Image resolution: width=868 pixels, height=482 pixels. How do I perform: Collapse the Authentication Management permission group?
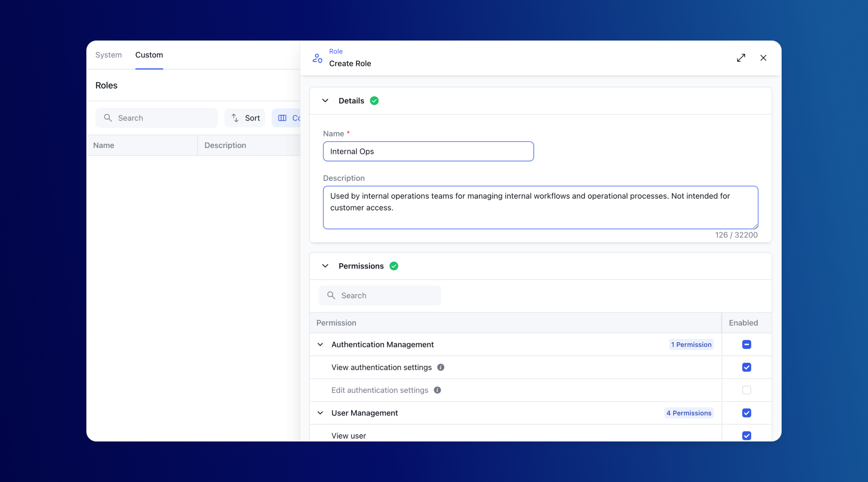[x=320, y=344]
